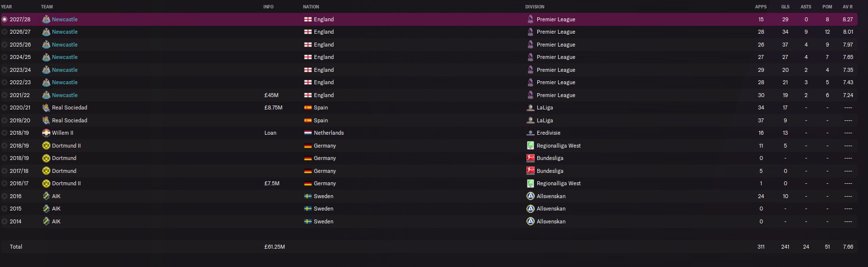
Task: Open the Newcastle link in 2025/26 row
Action: click(65, 45)
